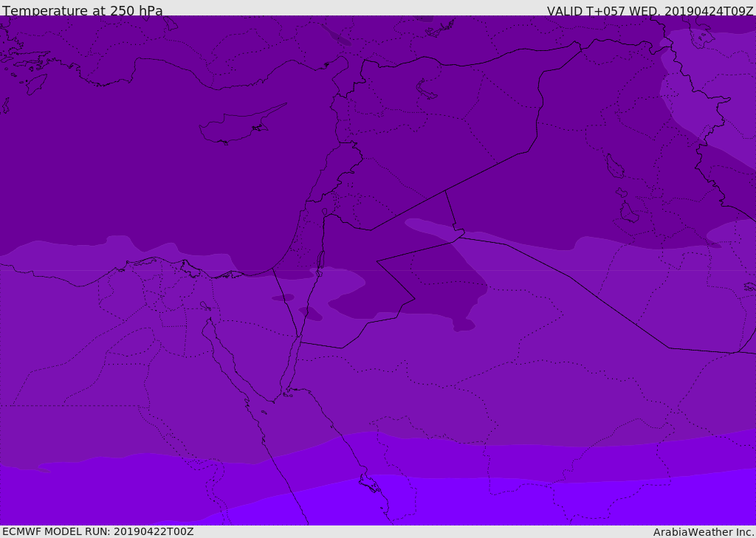Click the "ArabiaWeather Inc." credit text
Screen dimensions: 756x538
pyautogui.click(x=703, y=532)
